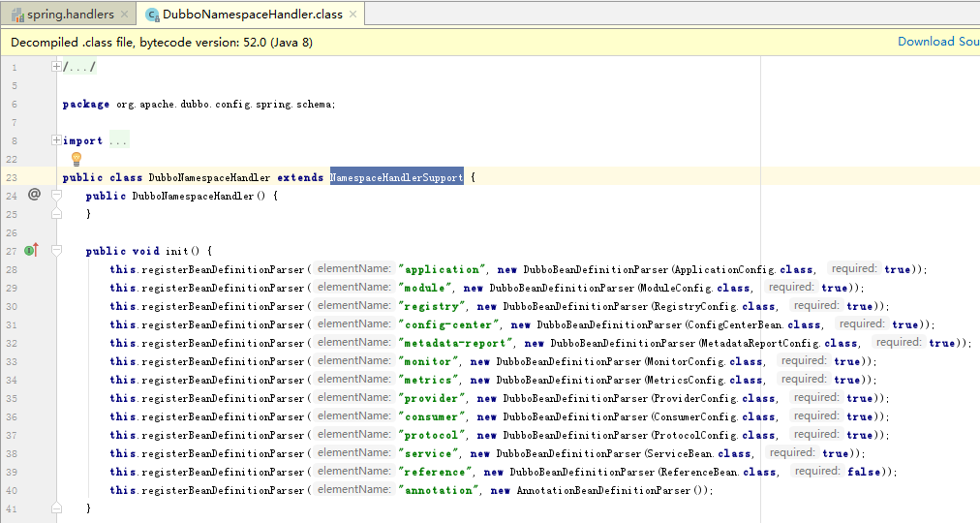The height and width of the screenshot is (523, 980).
Task: Click MetricsConfig.class on line 34
Action: (x=705, y=380)
